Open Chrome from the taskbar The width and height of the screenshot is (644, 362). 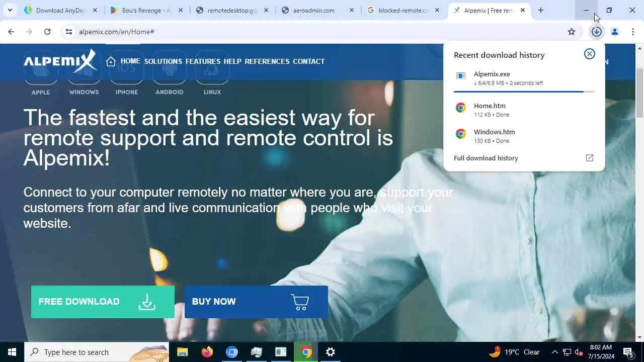click(x=306, y=352)
